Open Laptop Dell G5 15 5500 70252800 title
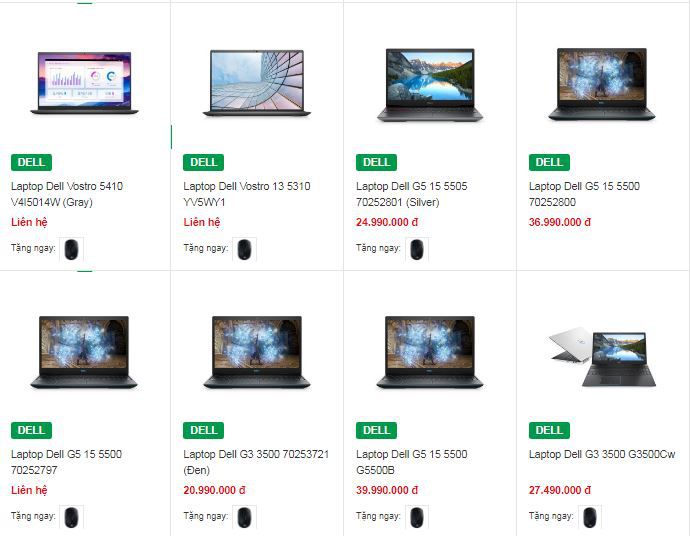This screenshot has width=690, height=536. click(584, 194)
